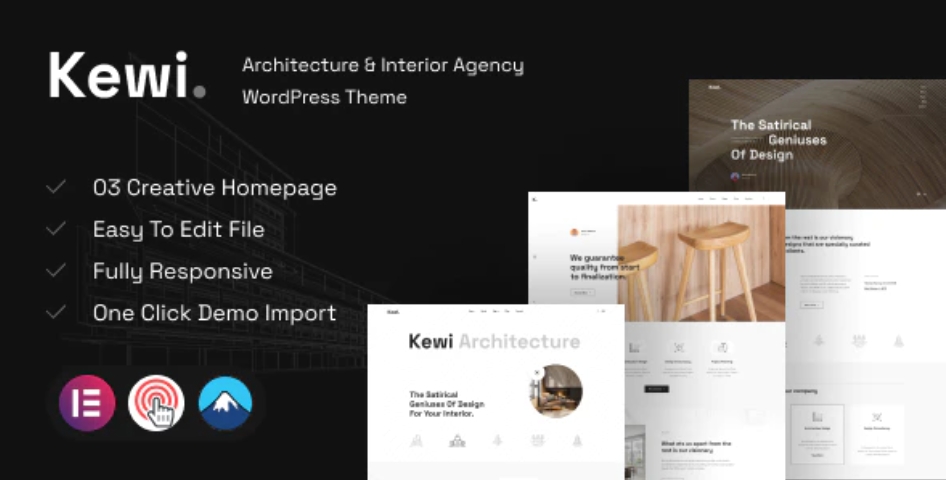Screen dimensions: 946x480
Task: Click the small button under the guarantee text
Action: (x=582, y=292)
